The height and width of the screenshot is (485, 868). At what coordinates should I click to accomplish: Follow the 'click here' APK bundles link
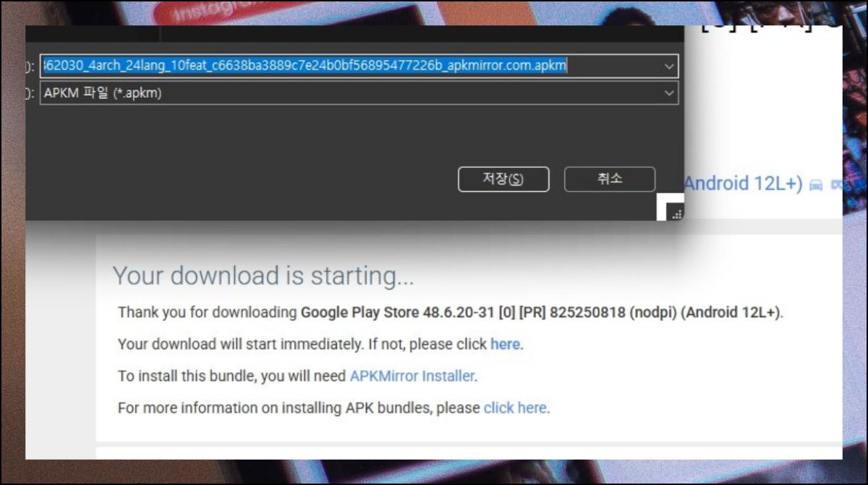click(x=515, y=408)
